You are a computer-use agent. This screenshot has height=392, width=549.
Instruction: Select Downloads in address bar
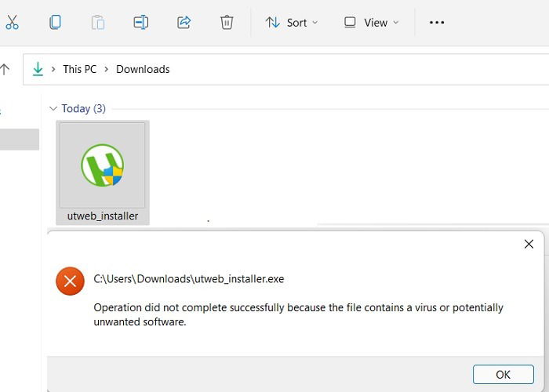coord(143,69)
